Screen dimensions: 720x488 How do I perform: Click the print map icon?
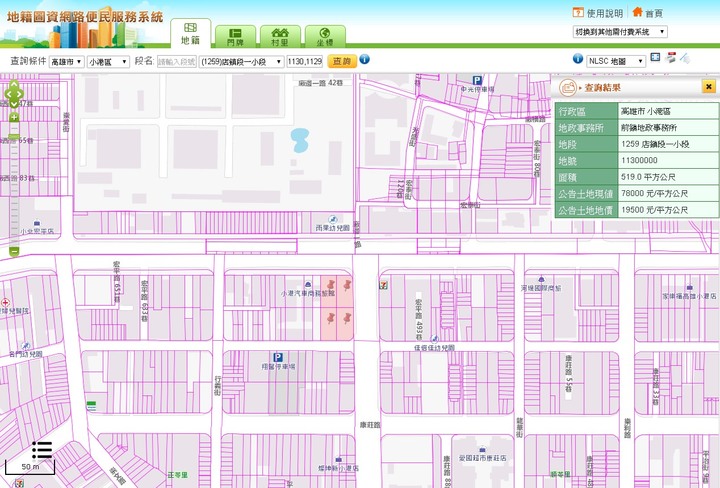point(670,58)
